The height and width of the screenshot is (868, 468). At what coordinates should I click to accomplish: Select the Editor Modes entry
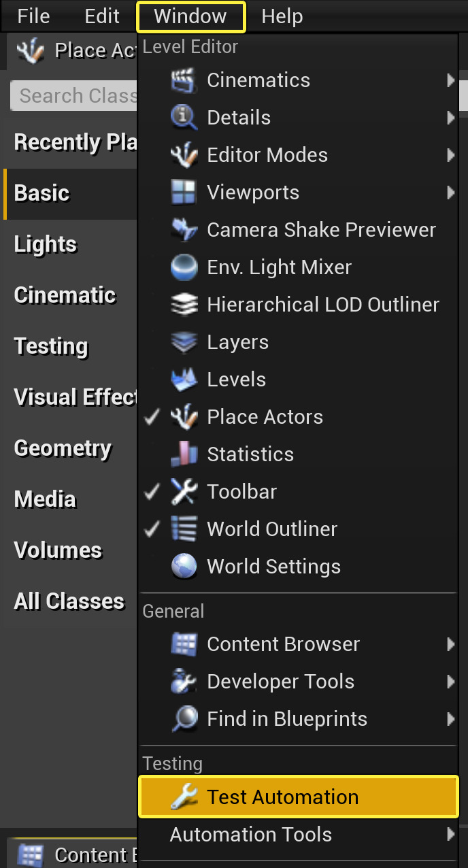coord(267,154)
